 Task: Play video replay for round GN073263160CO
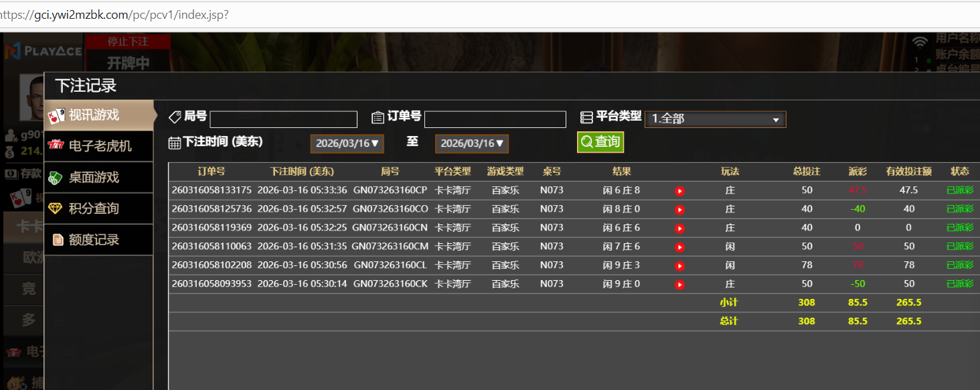pyautogui.click(x=679, y=210)
